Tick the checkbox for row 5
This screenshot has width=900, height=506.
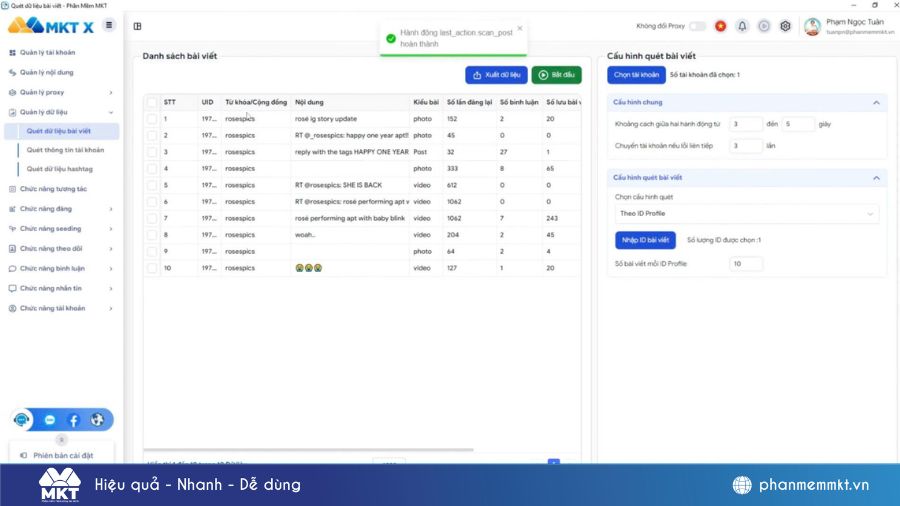tap(152, 185)
